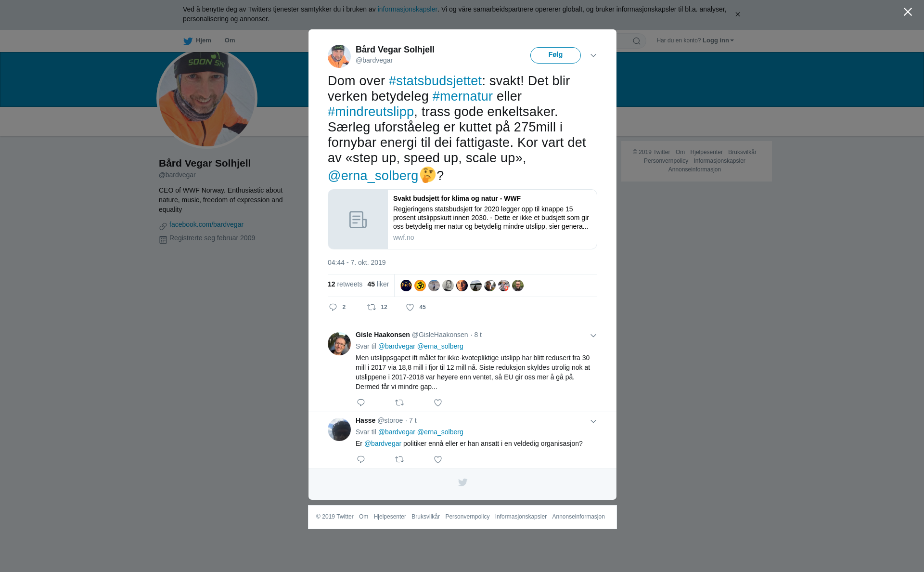Open the #statsbudsjettet hashtag link
924x572 pixels.
click(x=435, y=81)
